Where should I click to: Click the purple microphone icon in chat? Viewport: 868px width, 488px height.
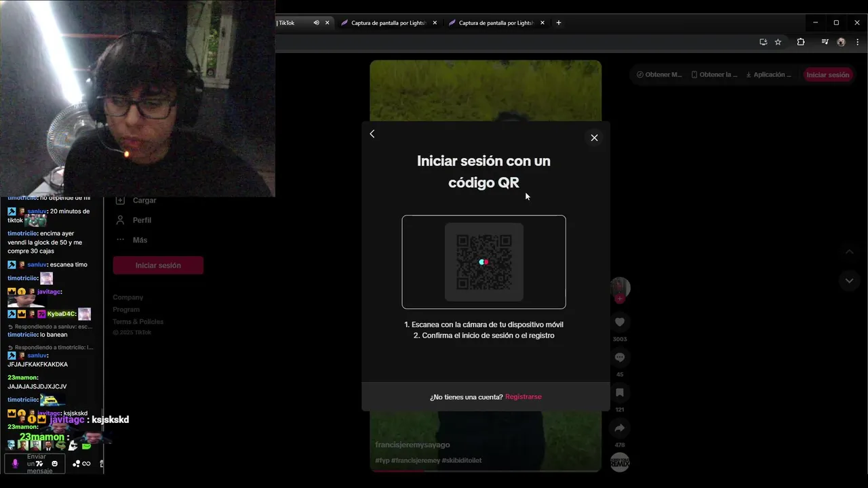point(16,464)
